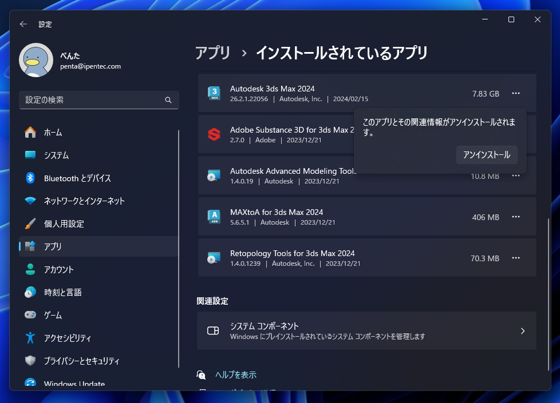This screenshot has height=403, width=560.
Task: Minimize the Settings window
Action: click(485, 19)
